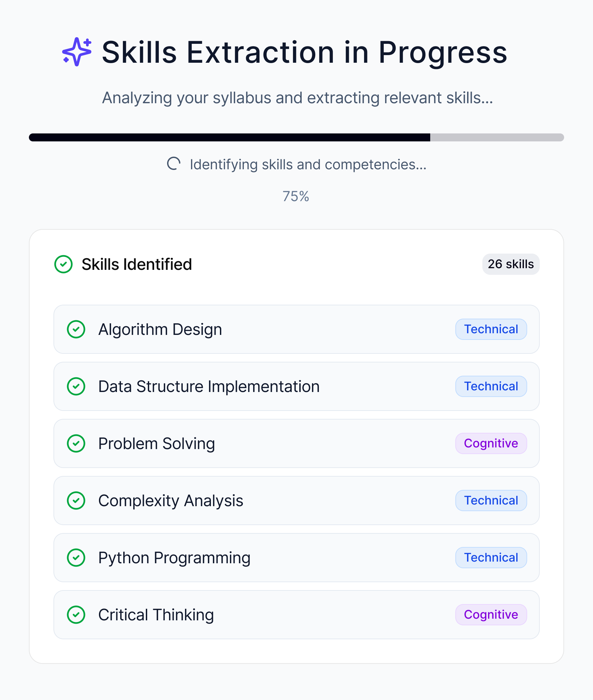This screenshot has height=700, width=593.
Task: Click the checkmark icon next to Critical Thinking
Action: [76, 615]
